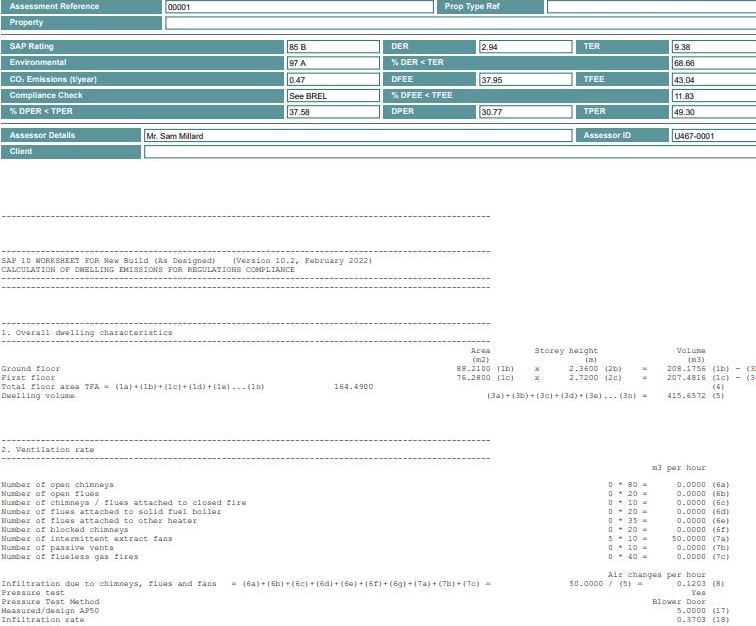Click the First floor volume 207.4816
The width and height of the screenshot is (756, 626).
686,378
